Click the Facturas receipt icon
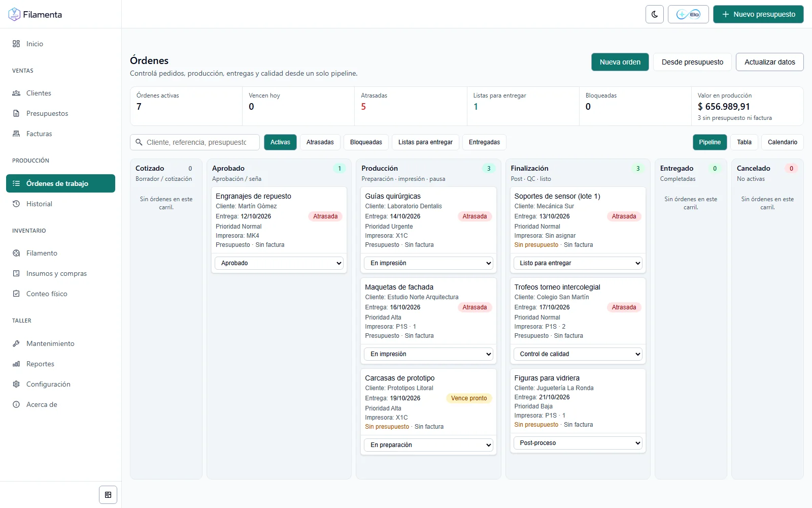 point(16,134)
